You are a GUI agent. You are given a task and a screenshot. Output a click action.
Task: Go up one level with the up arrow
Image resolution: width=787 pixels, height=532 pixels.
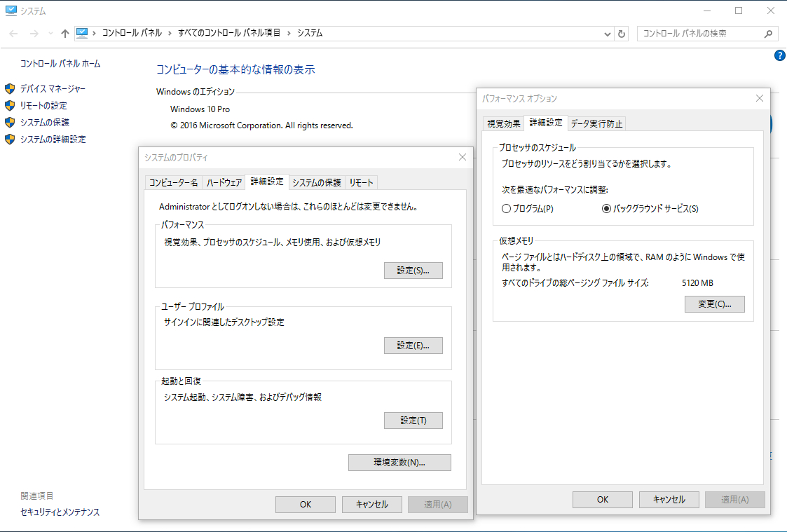click(64, 34)
